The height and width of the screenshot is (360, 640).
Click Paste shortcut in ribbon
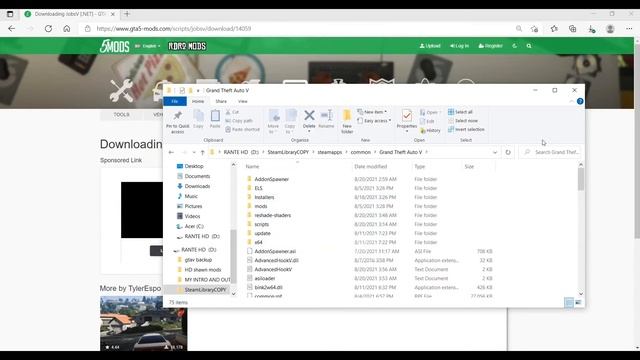tap(242, 129)
